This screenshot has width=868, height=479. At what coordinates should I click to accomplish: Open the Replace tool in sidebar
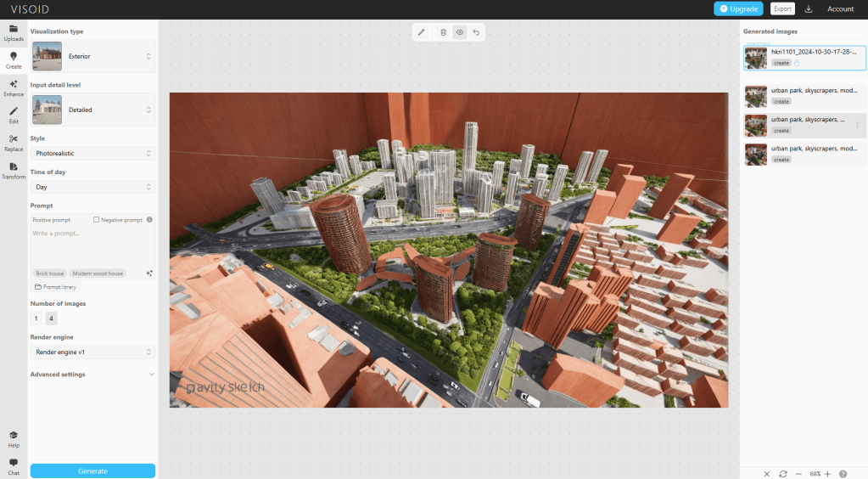coord(14,143)
